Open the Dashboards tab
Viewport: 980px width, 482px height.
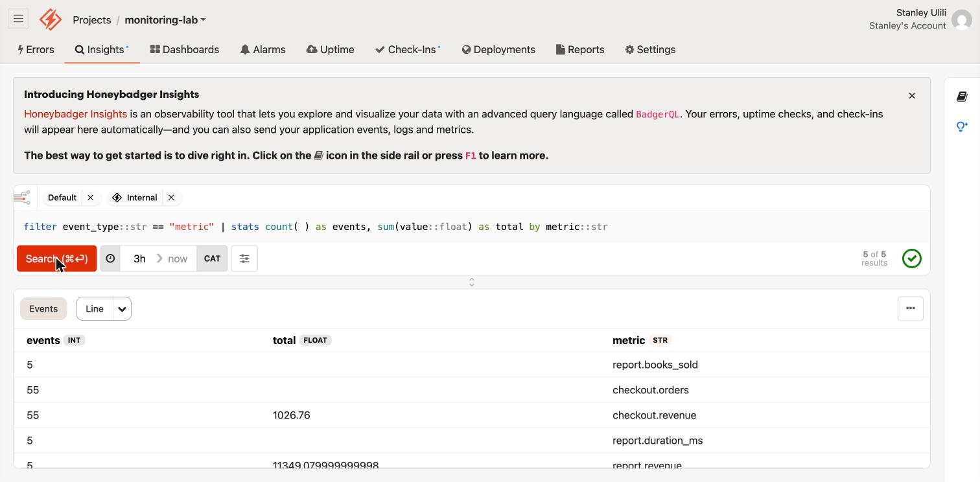[185, 49]
